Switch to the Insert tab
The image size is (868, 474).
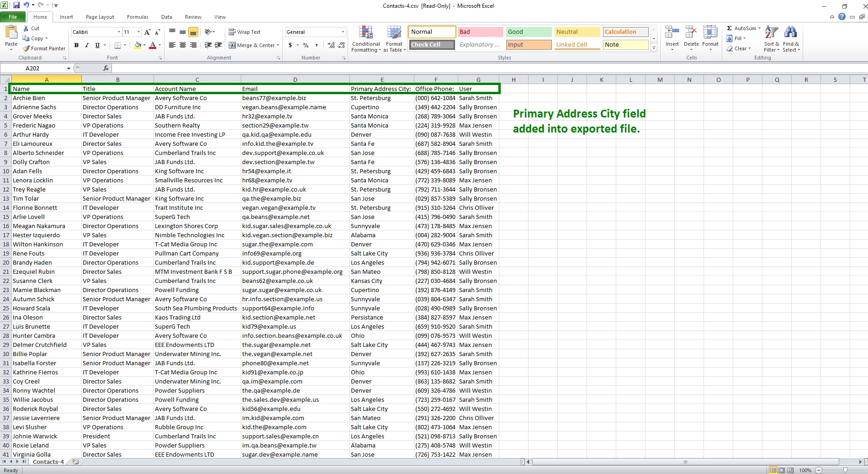(x=66, y=17)
